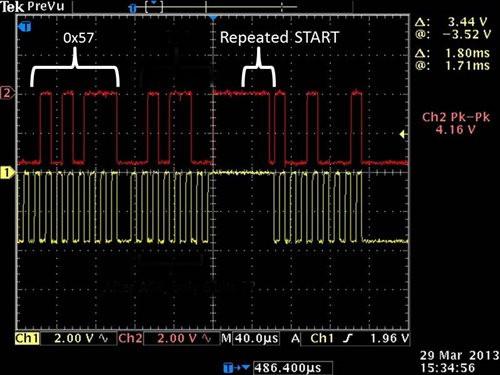Image resolution: width=500 pixels, height=375 pixels.
Task: Click the 1.96 V trigger level readout
Action: pyautogui.click(x=389, y=338)
